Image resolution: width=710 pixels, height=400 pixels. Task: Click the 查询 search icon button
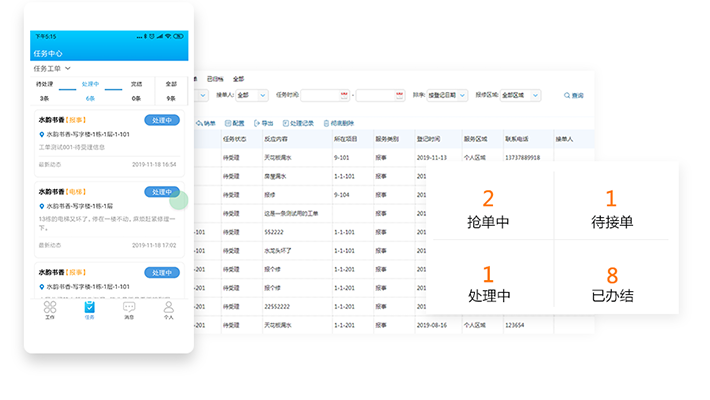pyautogui.click(x=573, y=95)
